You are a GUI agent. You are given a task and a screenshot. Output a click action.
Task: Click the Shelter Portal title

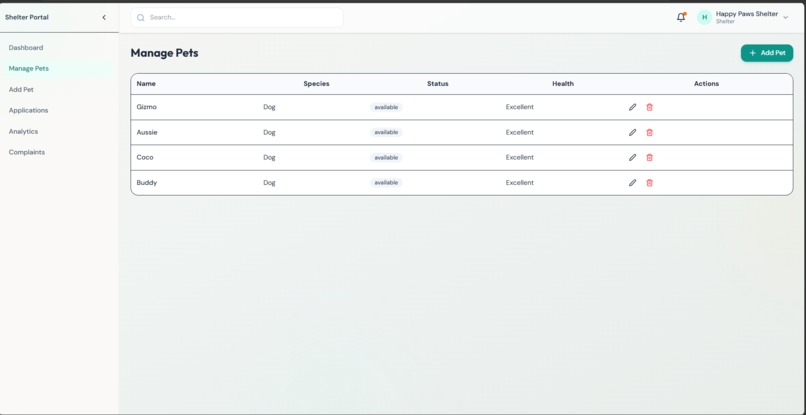click(27, 17)
